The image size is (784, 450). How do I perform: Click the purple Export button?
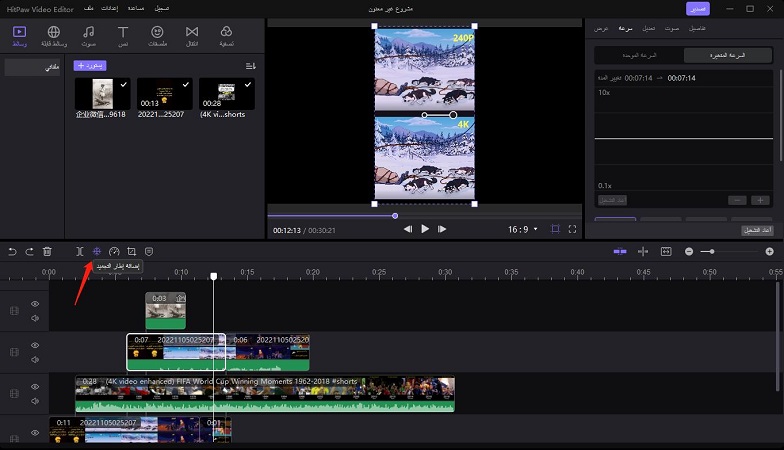698,8
